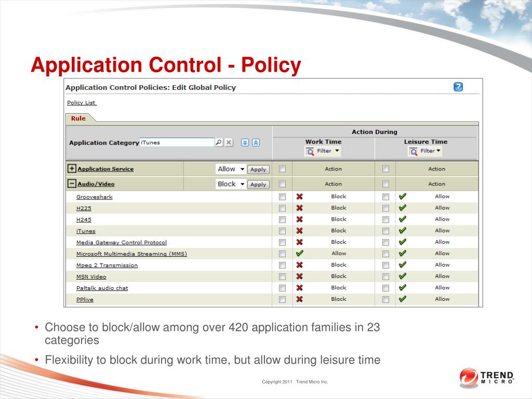This screenshot has width=532, height=399.
Task: Open the PPlive application link
Action: (85, 300)
